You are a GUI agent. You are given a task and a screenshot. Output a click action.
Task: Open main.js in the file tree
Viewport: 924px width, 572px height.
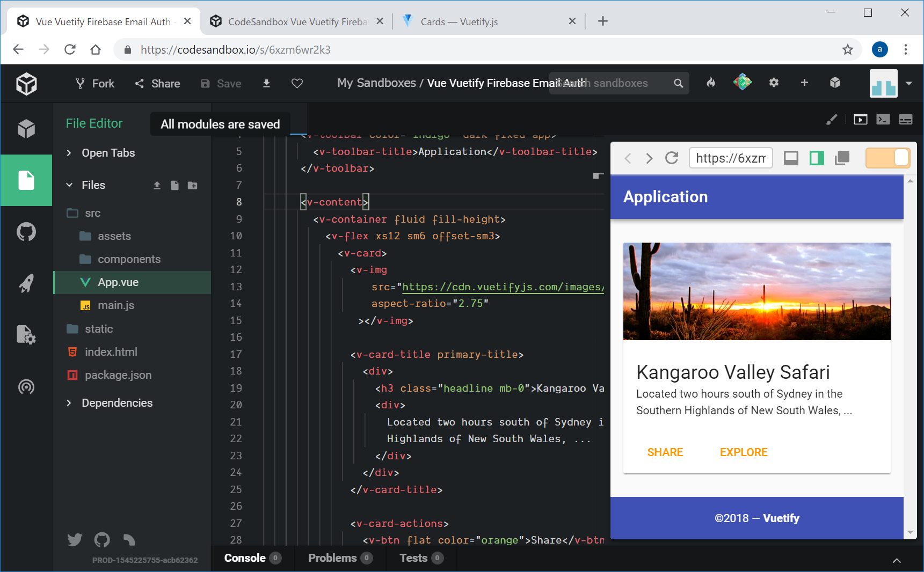point(116,305)
